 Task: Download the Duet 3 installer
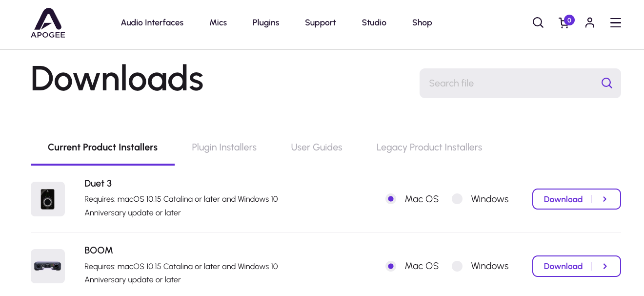pos(577,199)
